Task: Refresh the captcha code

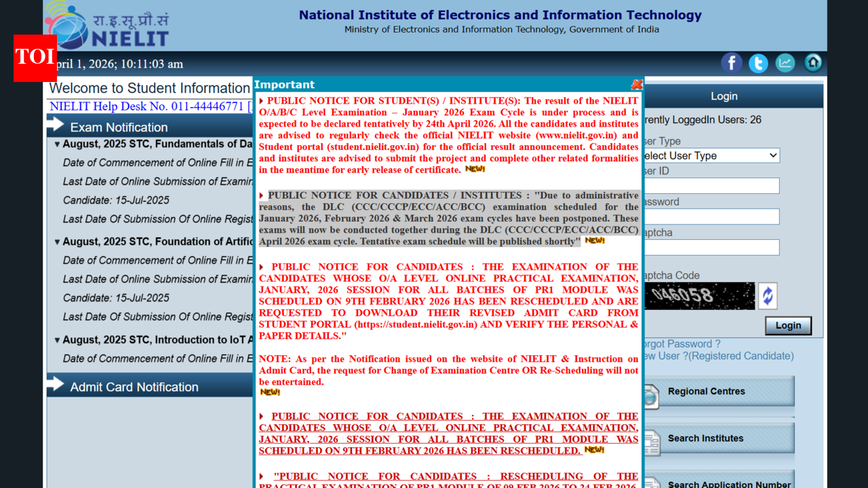Action: pos(767,296)
